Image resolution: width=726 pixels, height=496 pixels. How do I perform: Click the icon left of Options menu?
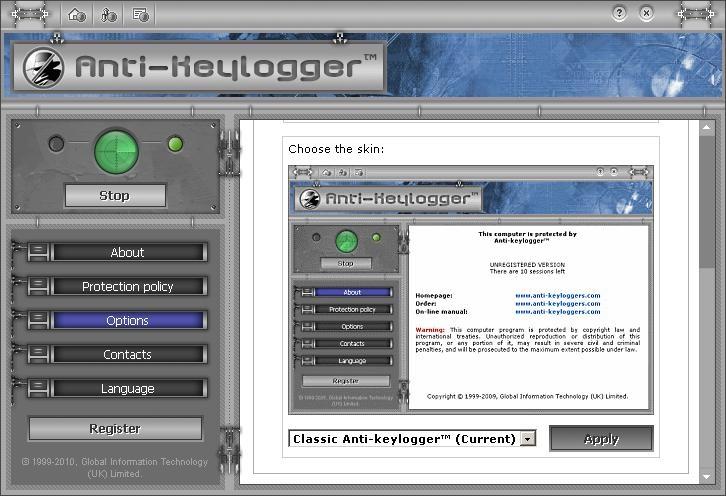38,320
